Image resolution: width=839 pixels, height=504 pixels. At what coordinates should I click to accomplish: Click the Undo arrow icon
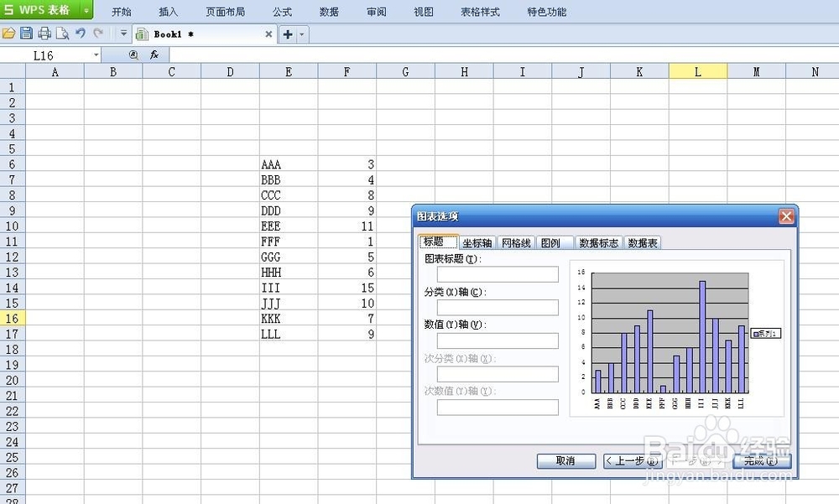81,34
